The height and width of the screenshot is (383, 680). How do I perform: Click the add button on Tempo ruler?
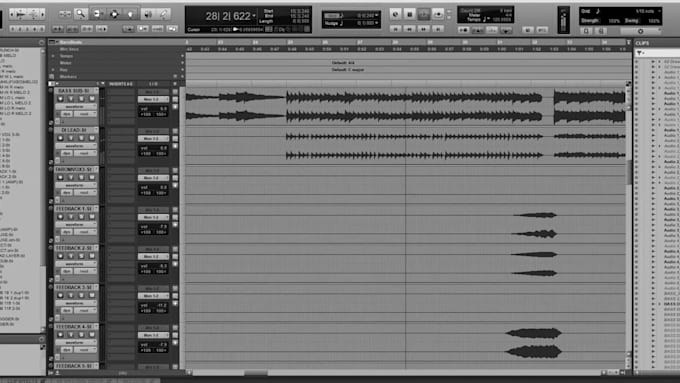coord(182,56)
